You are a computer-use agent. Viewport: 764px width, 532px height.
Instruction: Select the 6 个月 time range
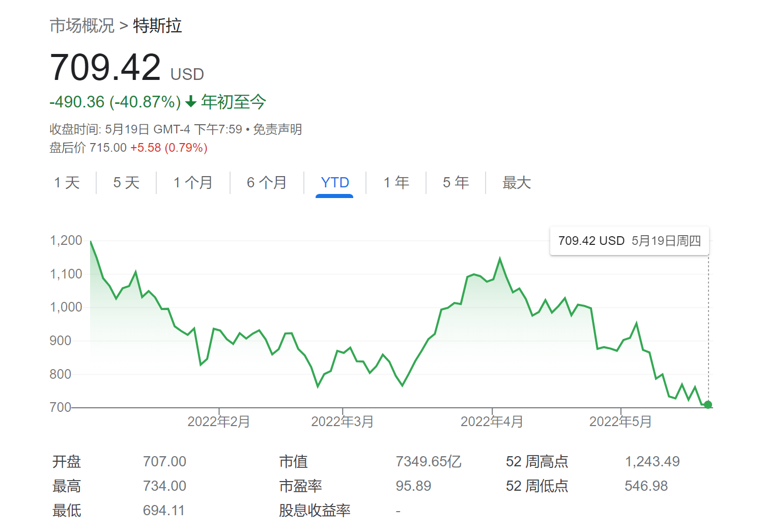(x=267, y=182)
